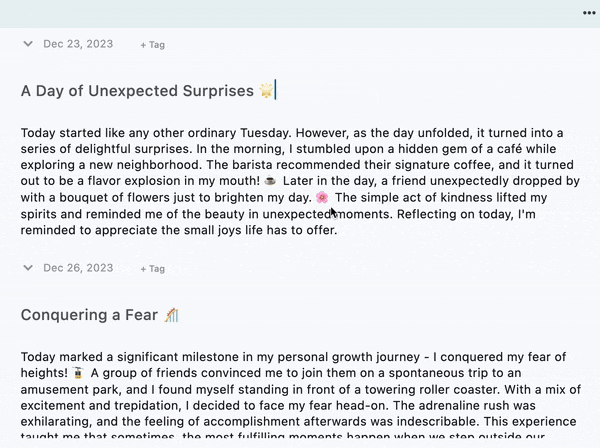
Task: Collapse the Dec 26, 2023 entry
Action: click(28, 268)
